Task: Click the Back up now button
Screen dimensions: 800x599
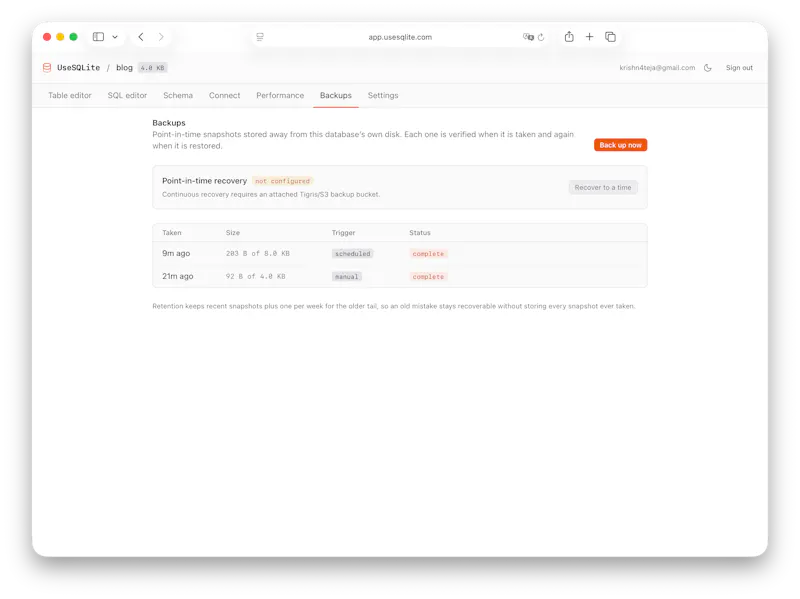Action: pyautogui.click(x=620, y=145)
